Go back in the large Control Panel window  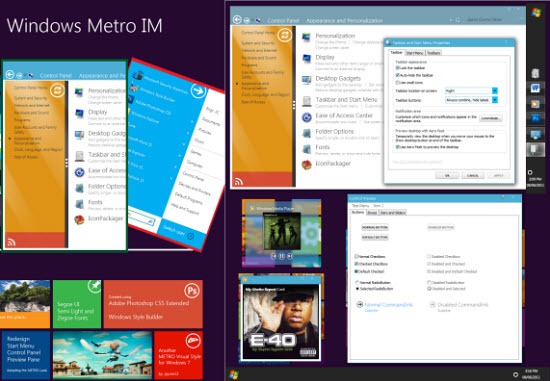(x=237, y=20)
